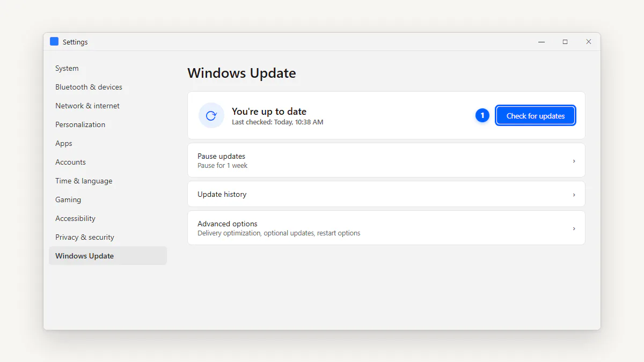Open Network & internet settings
Image resolution: width=644 pixels, height=362 pixels.
[x=108, y=106]
